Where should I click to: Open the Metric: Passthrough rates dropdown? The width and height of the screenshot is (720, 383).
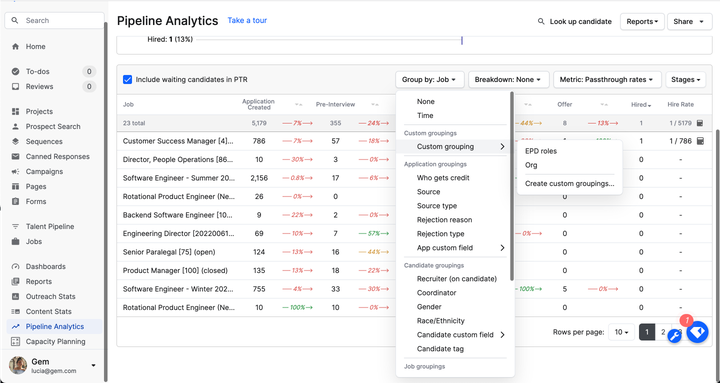[x=607, y=79]
